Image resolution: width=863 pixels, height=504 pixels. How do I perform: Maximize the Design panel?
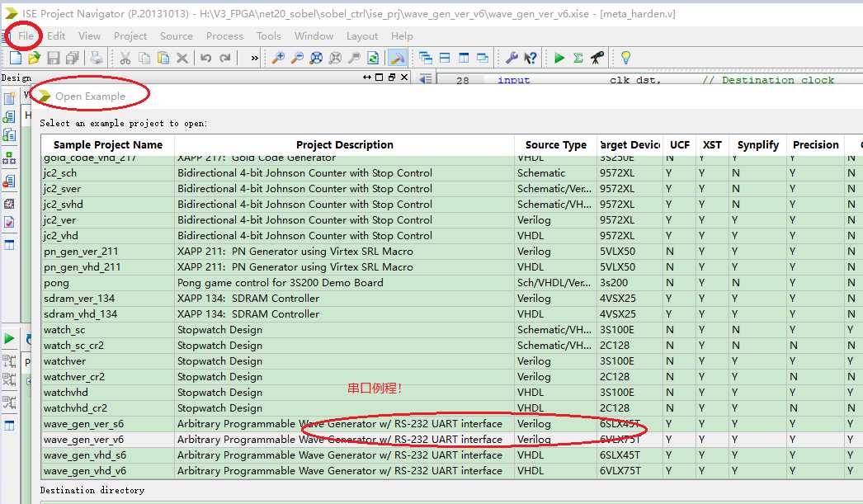coord(380,78)
